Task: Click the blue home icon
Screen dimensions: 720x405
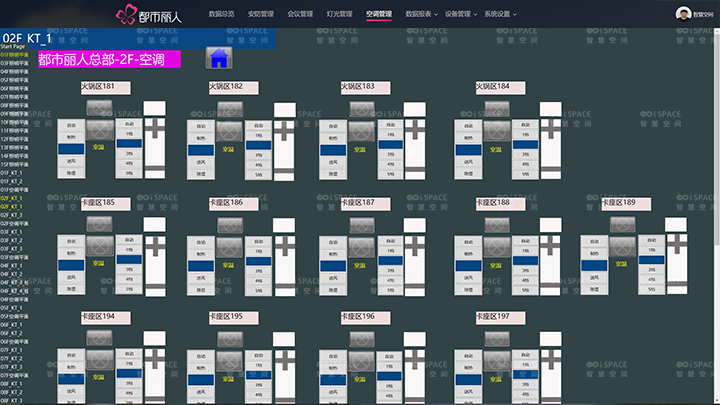Action: click(x=217, y=58)
